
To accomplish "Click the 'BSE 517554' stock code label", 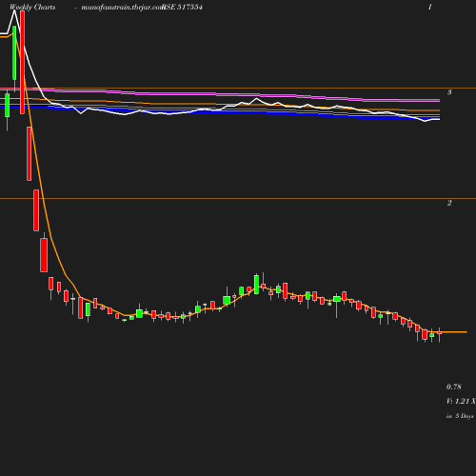I will click(182, 8).
